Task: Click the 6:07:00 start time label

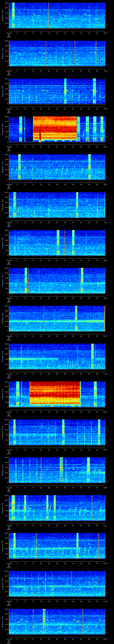Action: pyautogui.click(x=9, y=260)
